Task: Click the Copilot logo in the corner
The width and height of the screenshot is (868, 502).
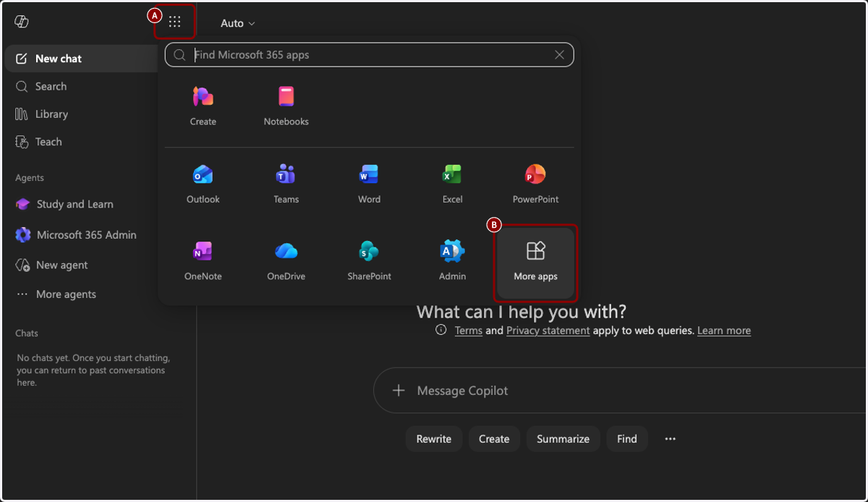Action: point(22,22)
